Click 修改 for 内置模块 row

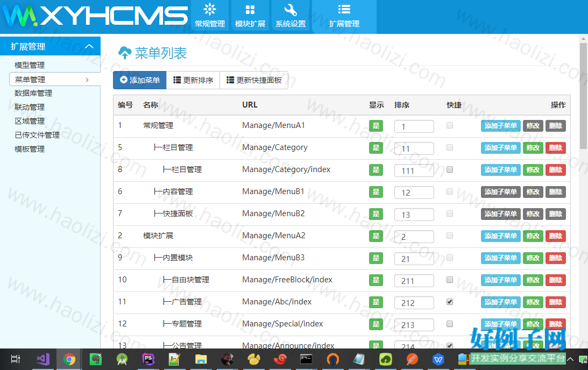pyautogui.click(x=533, y=258)
